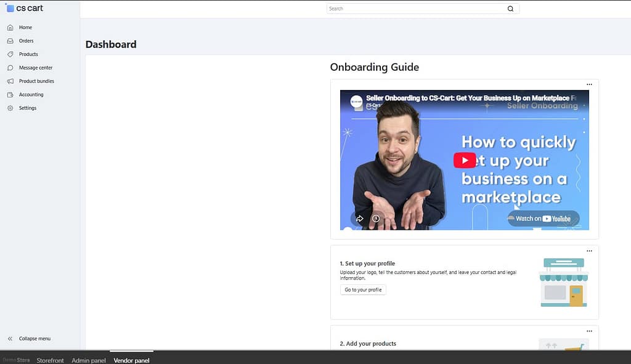Click Collapse menu label

(35, 339)
